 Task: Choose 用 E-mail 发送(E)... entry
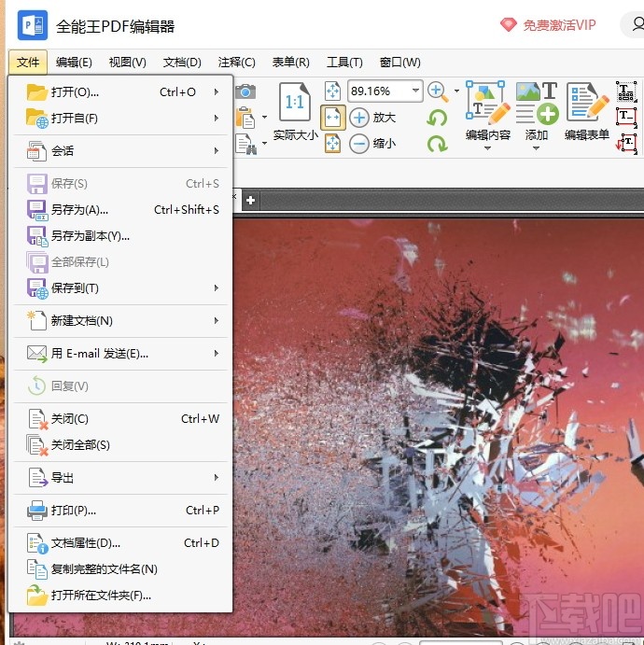click(x=120, y=354)
